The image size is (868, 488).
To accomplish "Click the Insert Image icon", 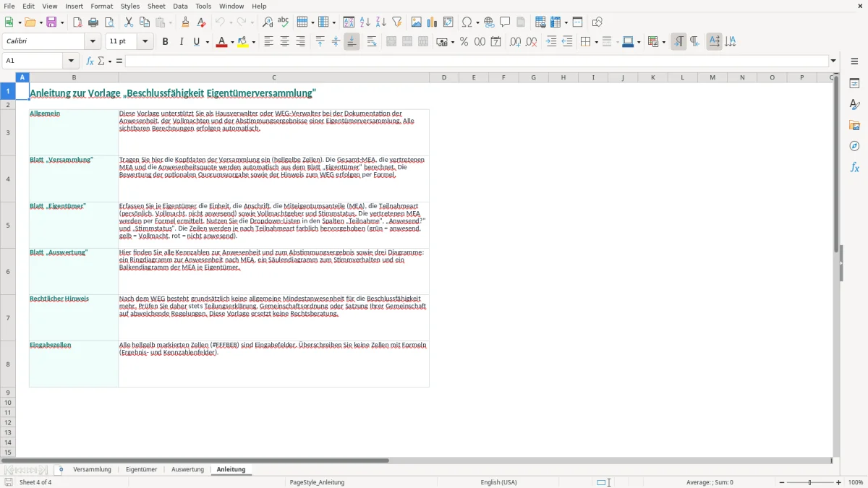I will coord(417,22).
